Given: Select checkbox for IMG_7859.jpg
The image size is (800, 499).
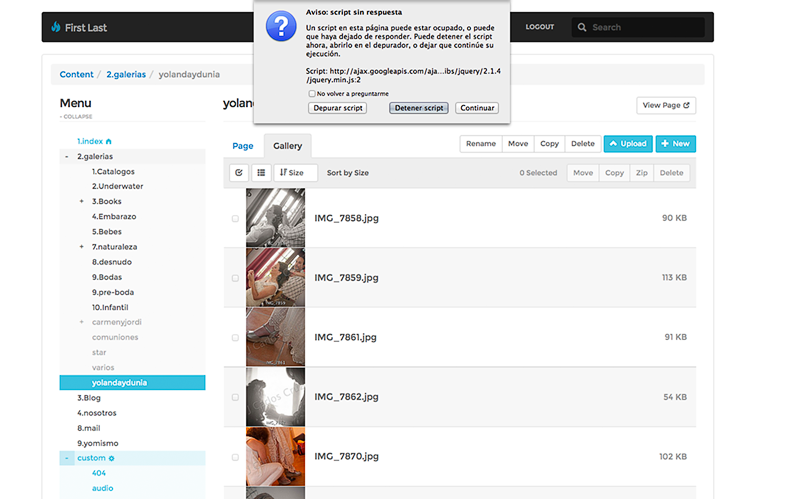Looking at the screenshot, I should coord(235,278).
